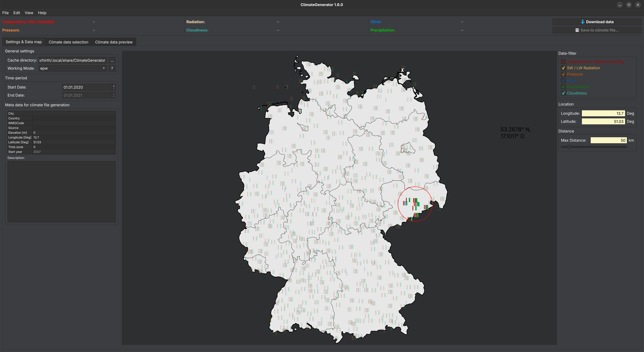Switch to the Climate data selection tab
Image resolution: width=644 pixels, height=352 pixels.
point(68,42)
